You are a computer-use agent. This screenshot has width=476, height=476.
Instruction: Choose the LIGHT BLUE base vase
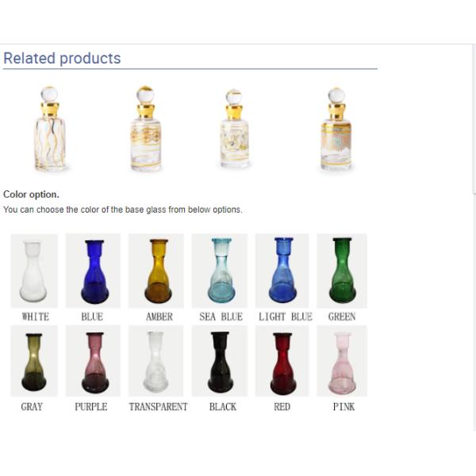282,271
